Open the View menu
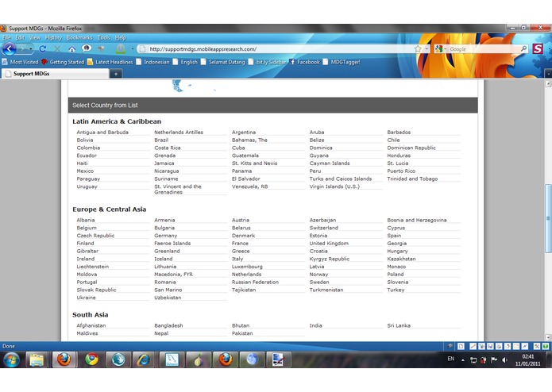Viewport: 552px width, 392px height. tap(34, 37)
